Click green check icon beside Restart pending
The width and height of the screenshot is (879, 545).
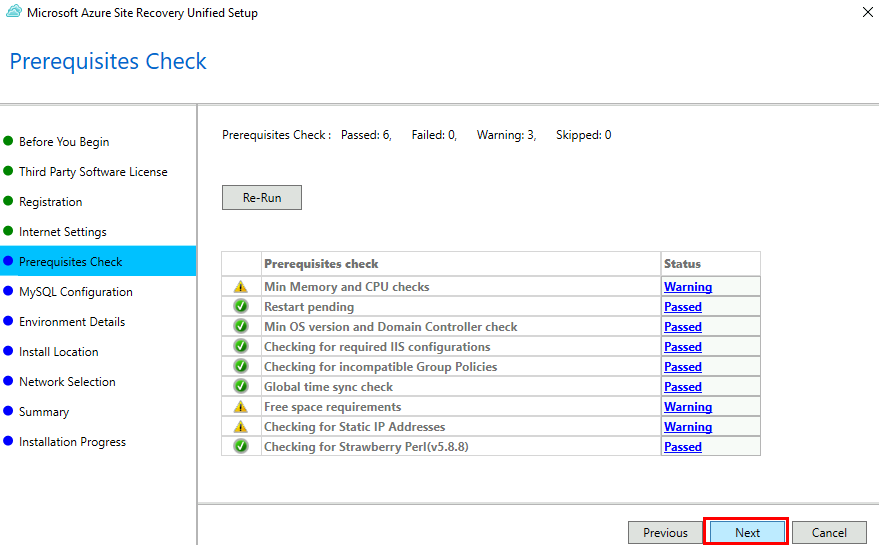tap(241, 307)
